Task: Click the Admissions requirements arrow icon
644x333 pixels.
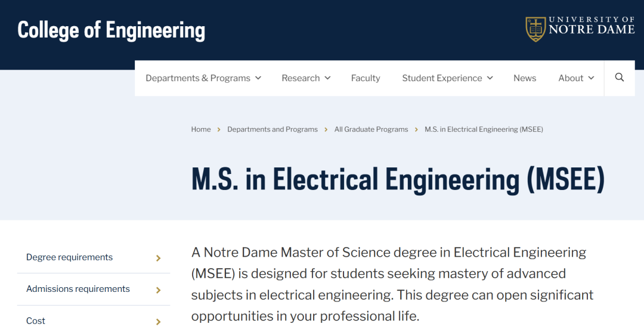Action: point(158,290)
